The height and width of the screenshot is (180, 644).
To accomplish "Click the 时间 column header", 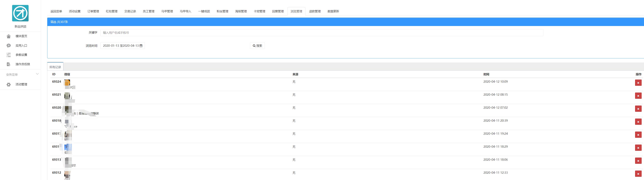I will tap(486, 74).
